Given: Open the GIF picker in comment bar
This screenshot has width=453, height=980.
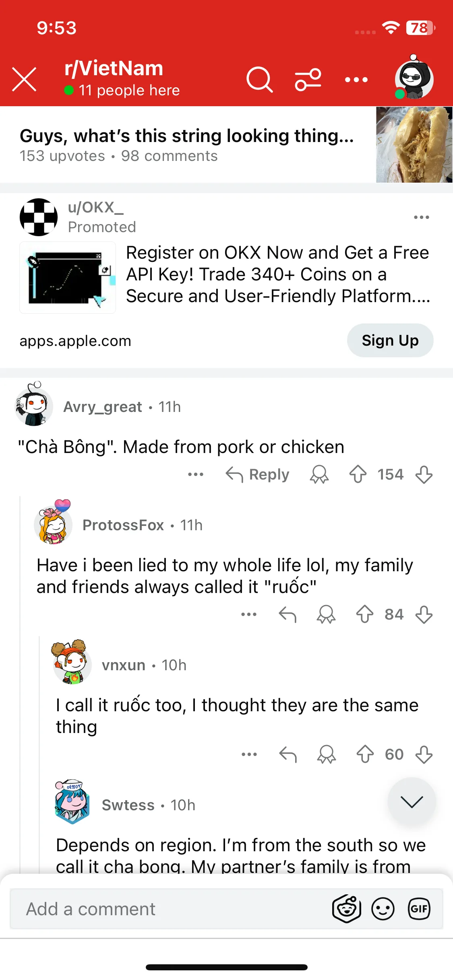Looking at the screenshot, I should [419, 909].
